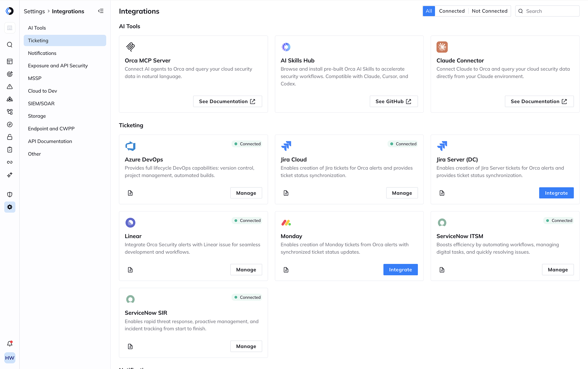The height and width of the screenshot is (369, 588).
Task: Open ServiceNow SIR documentation page icon
Action: pyautogui.click(x=130, y=346)
